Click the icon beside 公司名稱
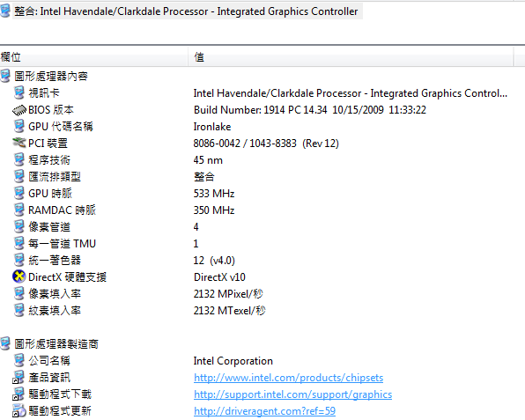The image size is (525, 420). click(19, 360)
